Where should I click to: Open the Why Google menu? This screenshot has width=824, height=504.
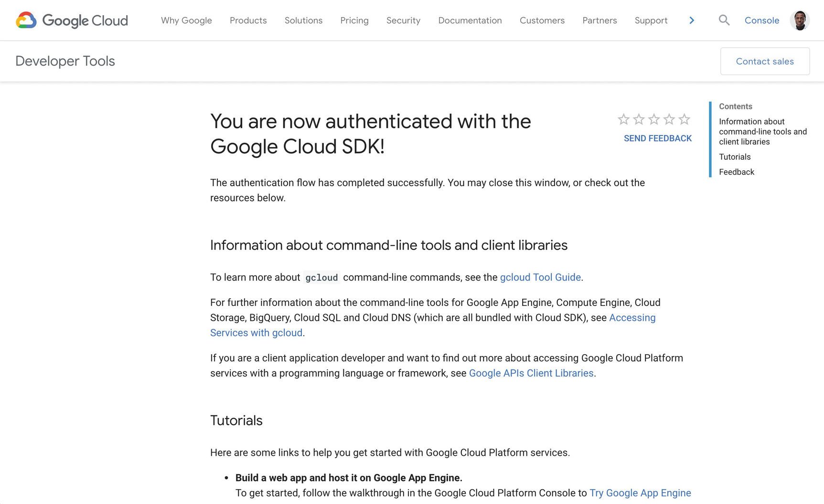186,21
